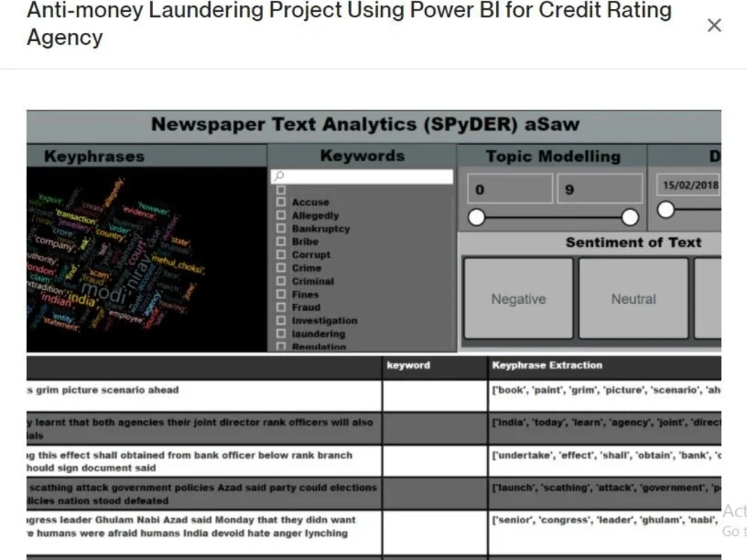Click the magnifier icon in keyword search

coord(279,176)
